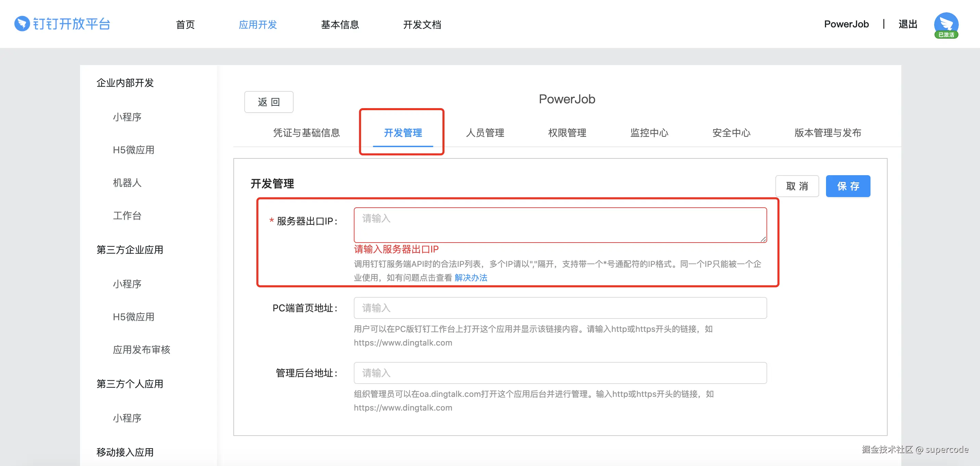Image resolution: width=980 pixels, height=466 pixels.
Task: Select the 人员管理 tab
Action: point(485,133)
